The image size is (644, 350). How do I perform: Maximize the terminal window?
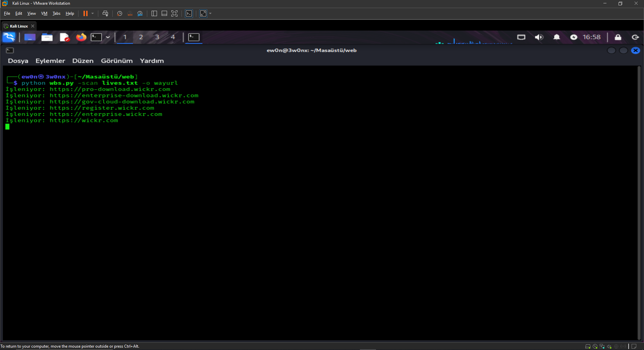coord(624,50)
